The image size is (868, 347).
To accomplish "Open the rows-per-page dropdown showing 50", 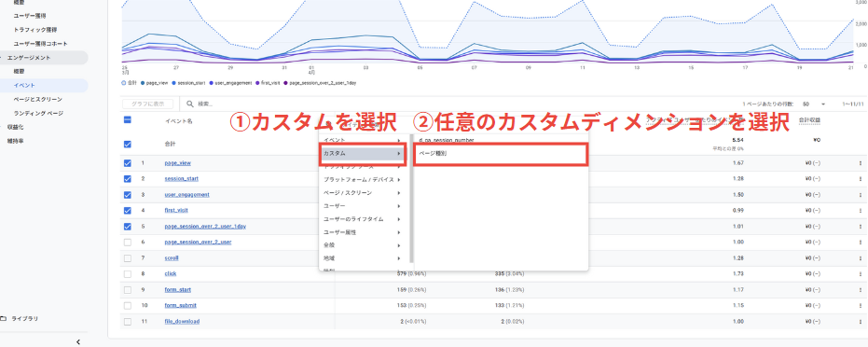I will tap(814, 104).
